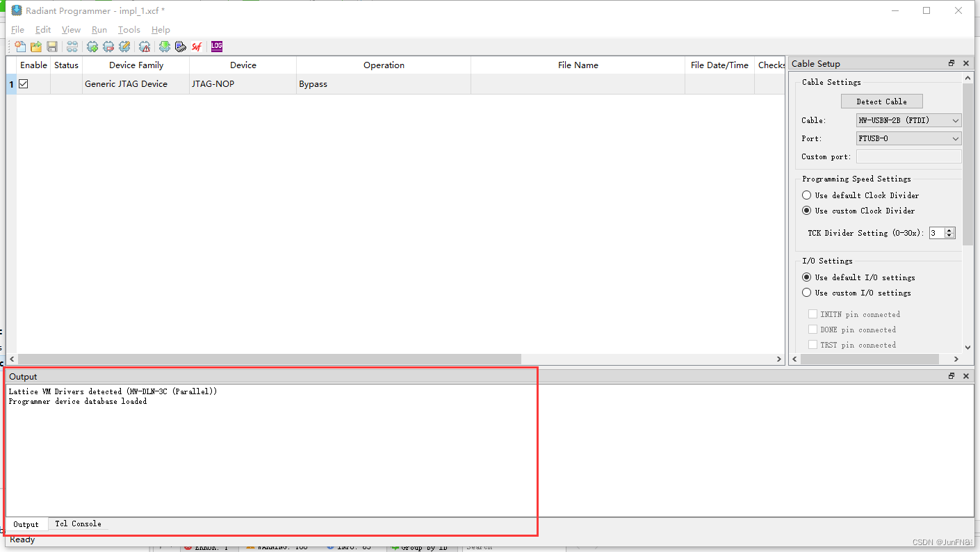Open the SVF debugger tool
The width and height of the screenshot is (980, 552).
[x=197, y=47]
